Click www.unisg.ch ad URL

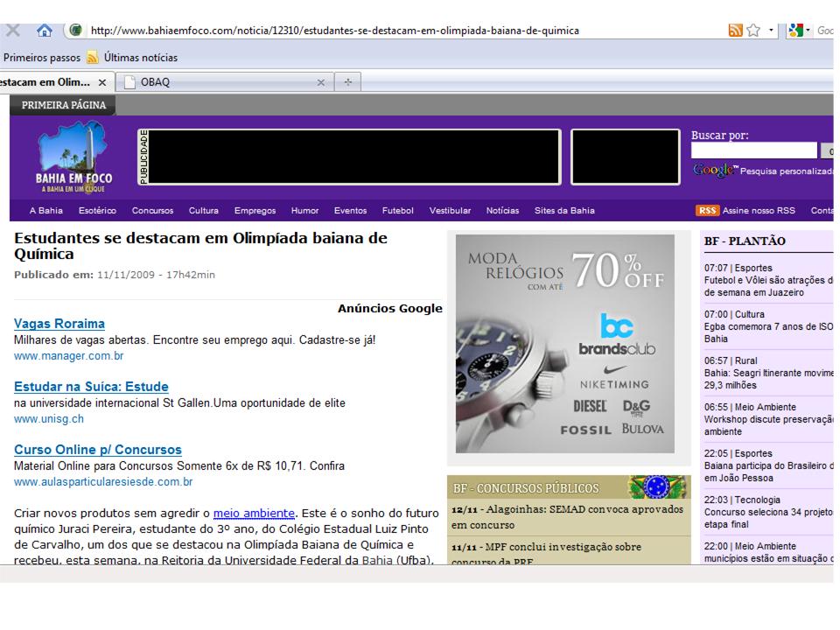coord(49,419)
